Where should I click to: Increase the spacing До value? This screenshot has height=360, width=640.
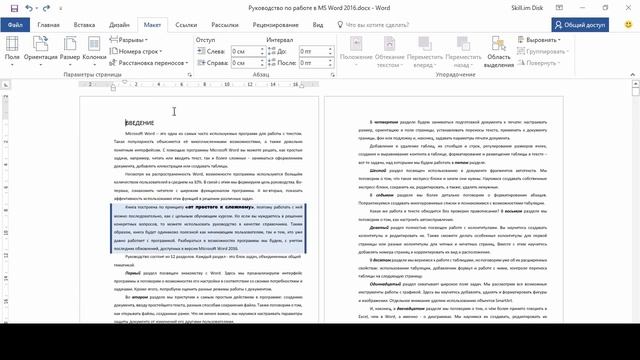point(330,49)
